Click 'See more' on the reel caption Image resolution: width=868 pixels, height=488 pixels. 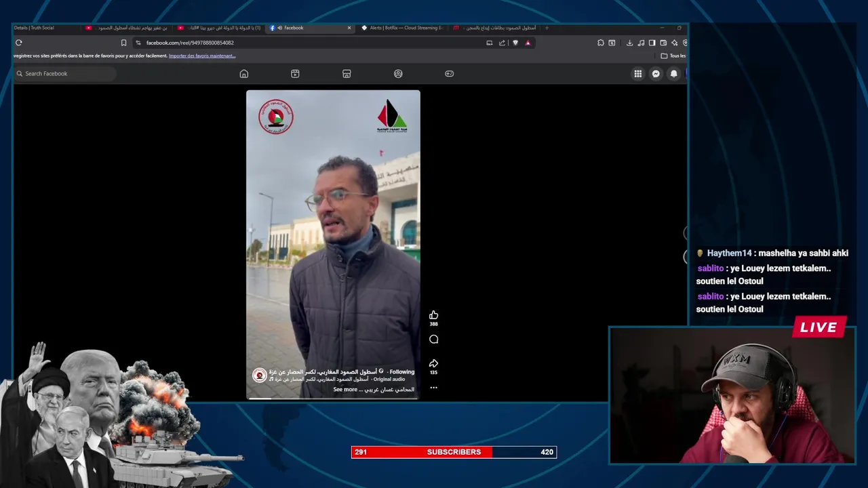coord(345,390)
